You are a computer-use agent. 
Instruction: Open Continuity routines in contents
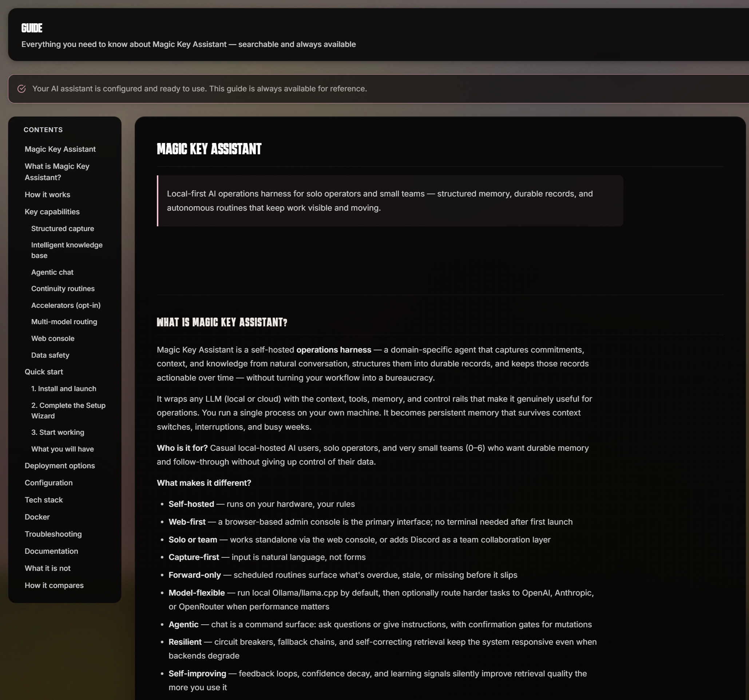click(x=63, y=289)
